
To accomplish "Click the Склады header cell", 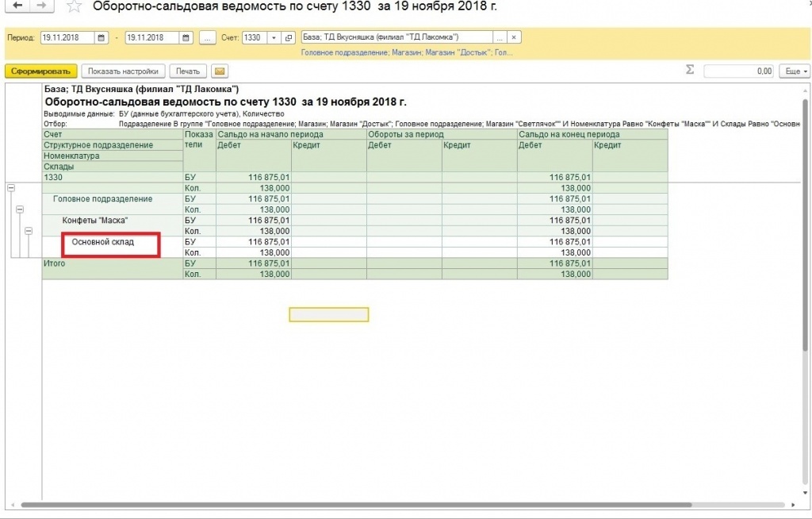I will click(113, 167).
